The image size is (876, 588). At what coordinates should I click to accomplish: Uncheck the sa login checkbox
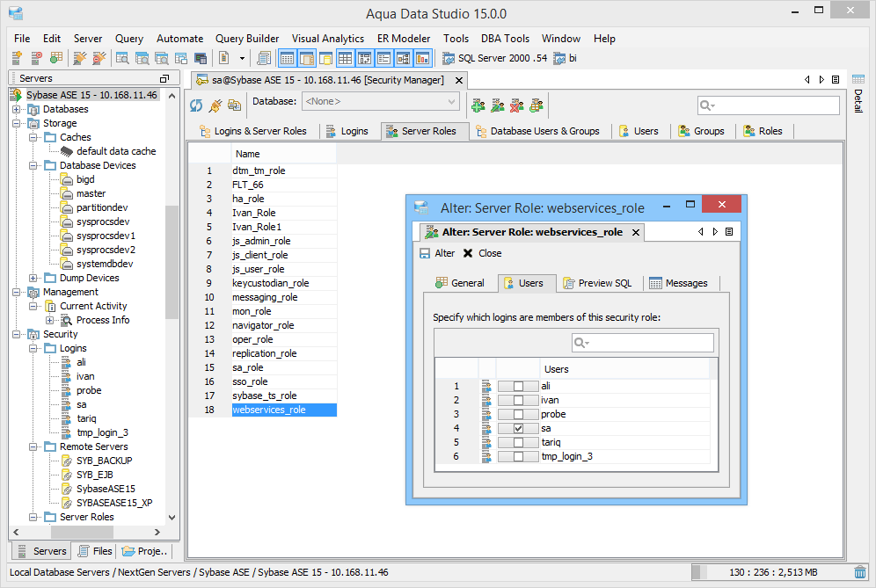[518, 428]
